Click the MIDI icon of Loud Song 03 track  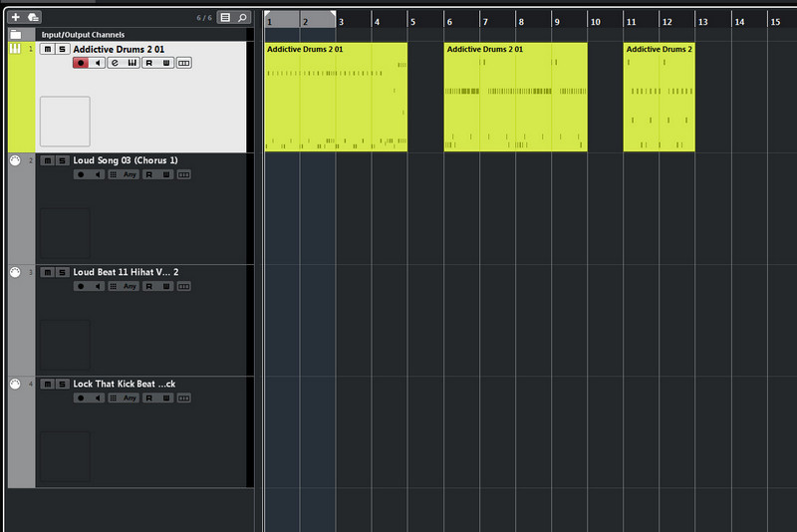click(x=15, y=160)
